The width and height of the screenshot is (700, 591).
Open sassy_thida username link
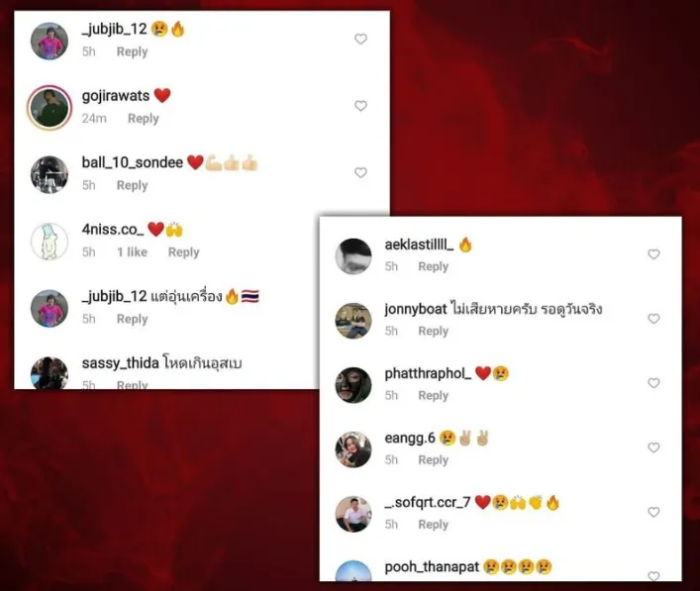point(120,363)
